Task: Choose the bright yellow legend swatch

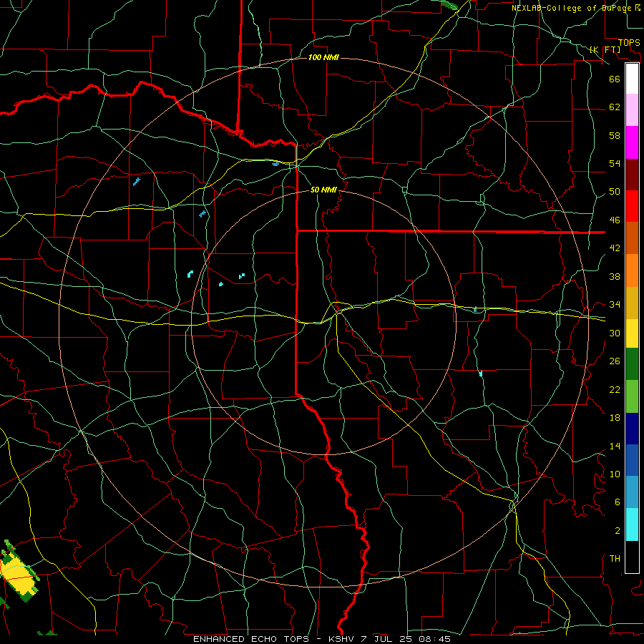Action: click(x=632, y=333)
